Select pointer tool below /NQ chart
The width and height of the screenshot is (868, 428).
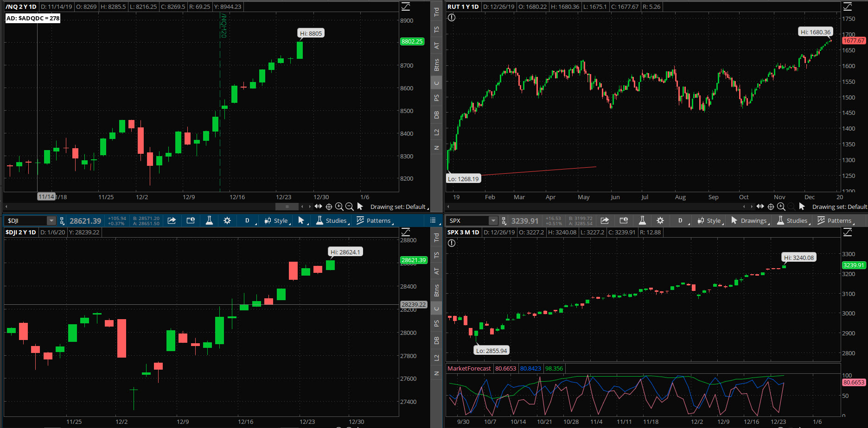pyautogui.click(x=360, y=207)
